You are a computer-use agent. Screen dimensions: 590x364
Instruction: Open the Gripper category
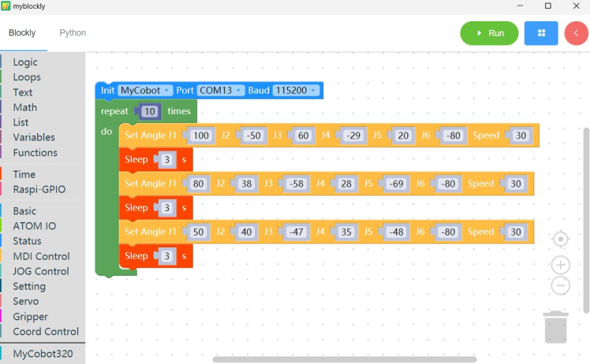pos(30,317)
